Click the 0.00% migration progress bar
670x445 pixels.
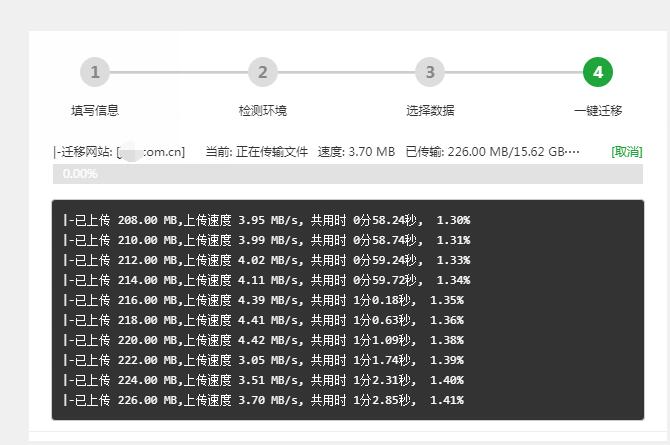348,174
